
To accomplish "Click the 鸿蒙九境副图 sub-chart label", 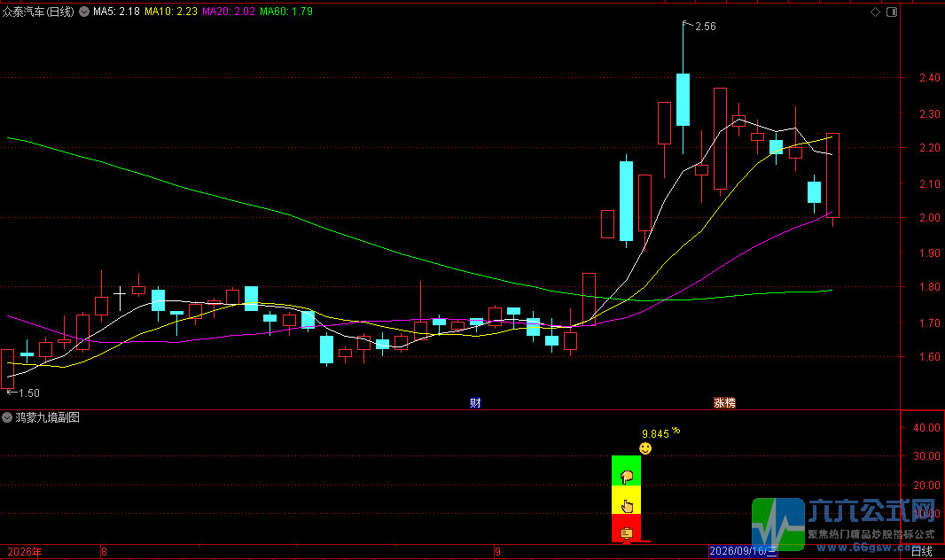I will (x=48, y=417).
